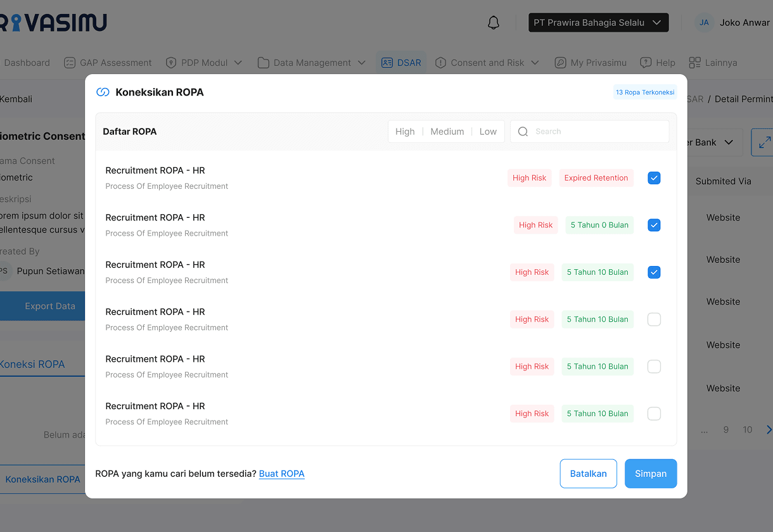Uncheck the Expired Retention ROPA checkbox
The height and width of the screenshot is (532, 773).
[654, 178]
